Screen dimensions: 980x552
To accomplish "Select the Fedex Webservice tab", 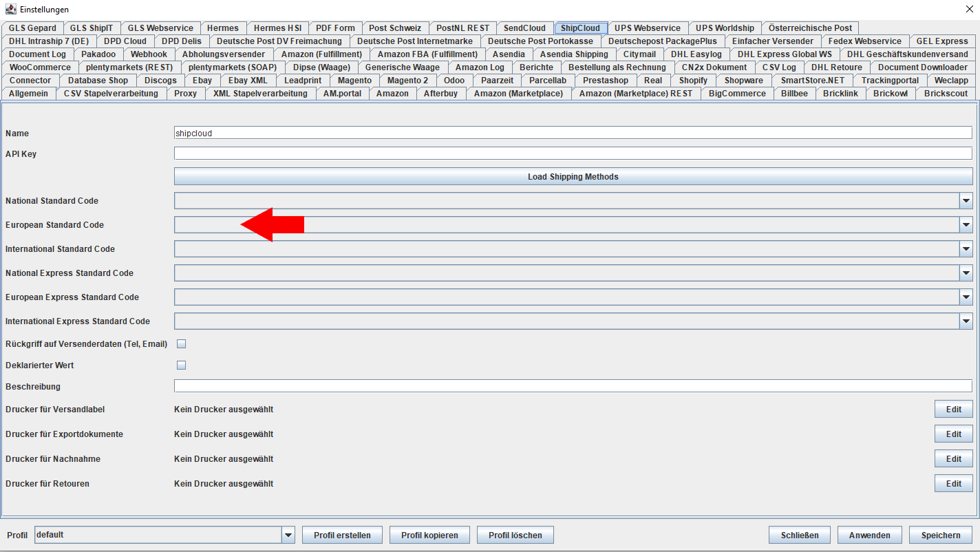I will [x=865, y=41].
